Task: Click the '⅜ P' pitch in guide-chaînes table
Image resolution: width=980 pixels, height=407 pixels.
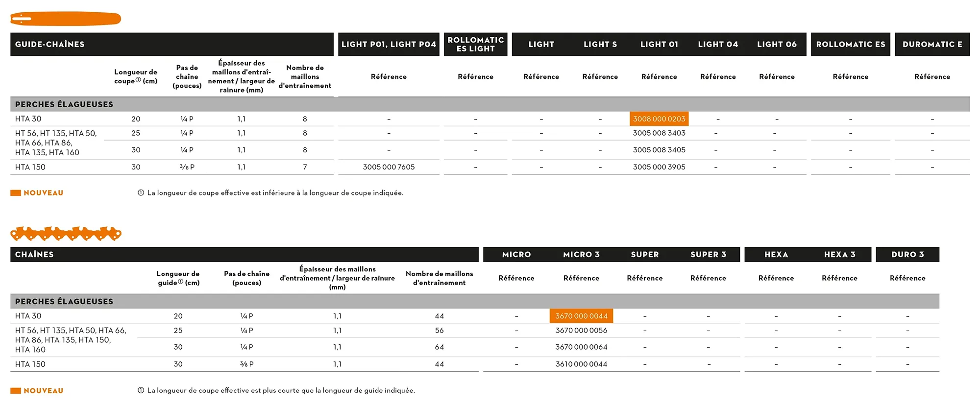Action: 187,167
